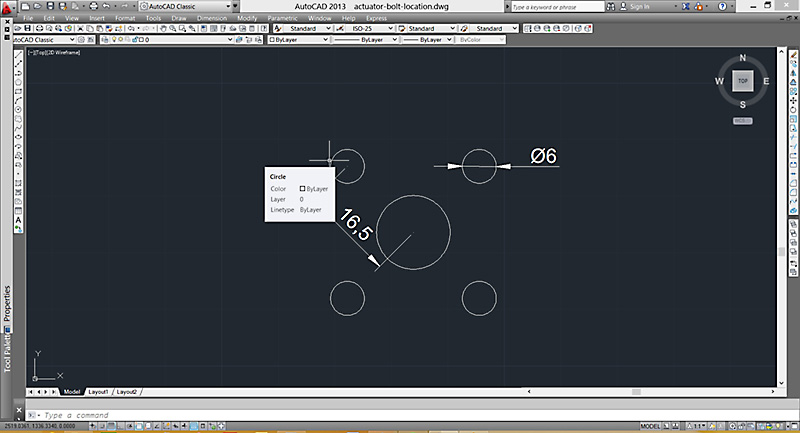Switch to the Layout1 tab

pos(98,392)
